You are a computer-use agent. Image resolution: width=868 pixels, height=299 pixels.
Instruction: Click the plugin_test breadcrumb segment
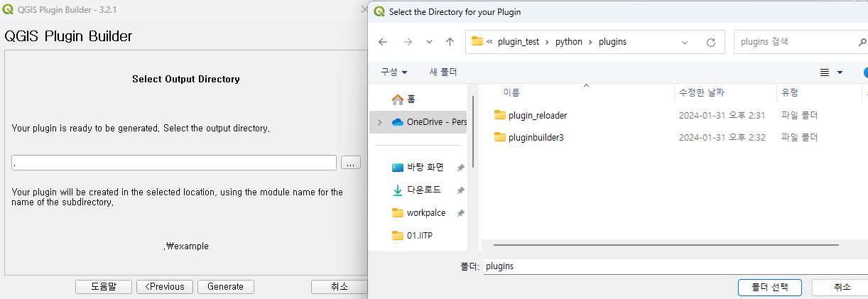pyautogui.click(x=519, y=42)
